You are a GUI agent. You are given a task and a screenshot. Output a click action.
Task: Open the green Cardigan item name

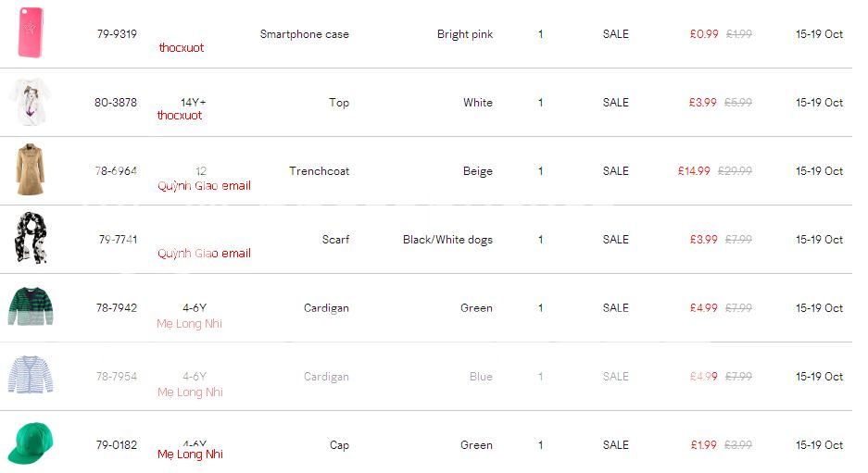(326, 308)
